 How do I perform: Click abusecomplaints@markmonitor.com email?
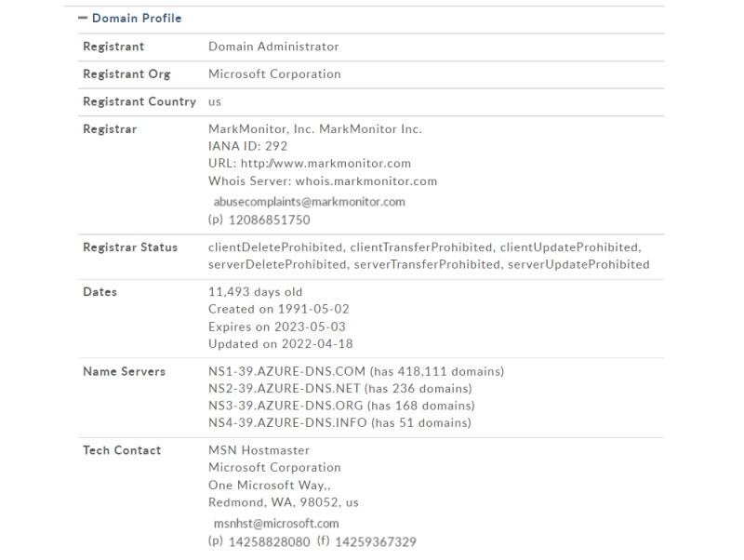click(x=310, y=202)
